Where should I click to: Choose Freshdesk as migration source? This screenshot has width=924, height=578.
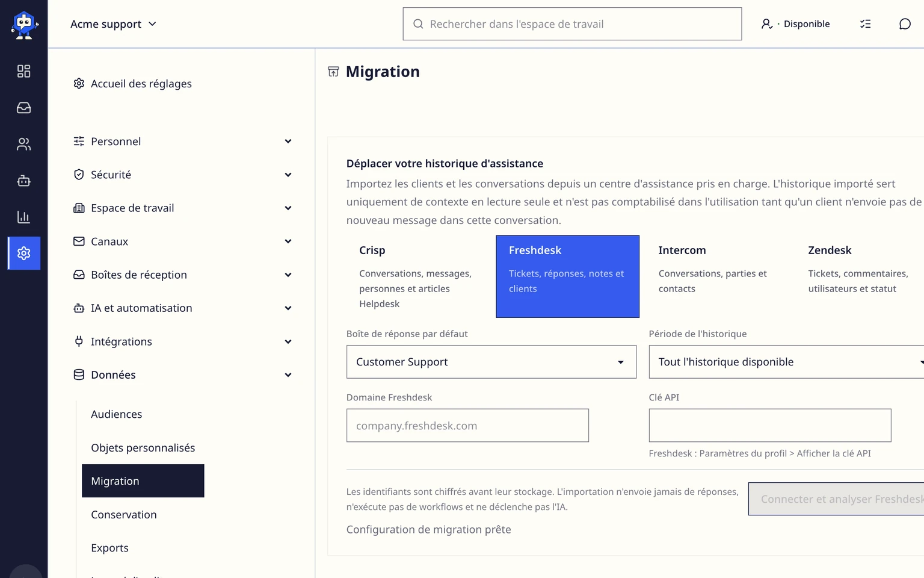click(567, 276)
